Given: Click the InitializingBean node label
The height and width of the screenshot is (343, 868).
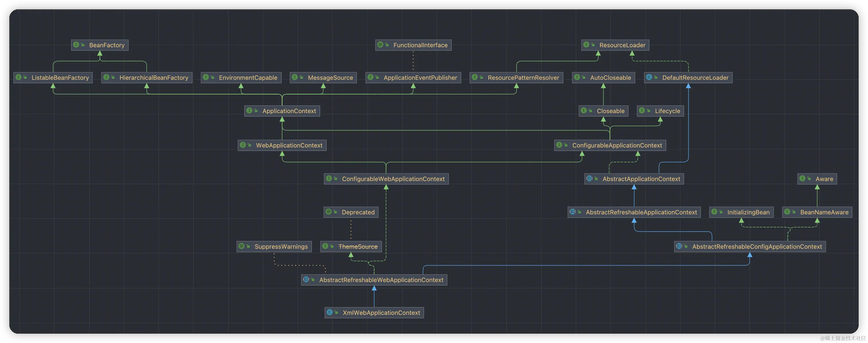Looking at the screenshot, I should point(748,213).
